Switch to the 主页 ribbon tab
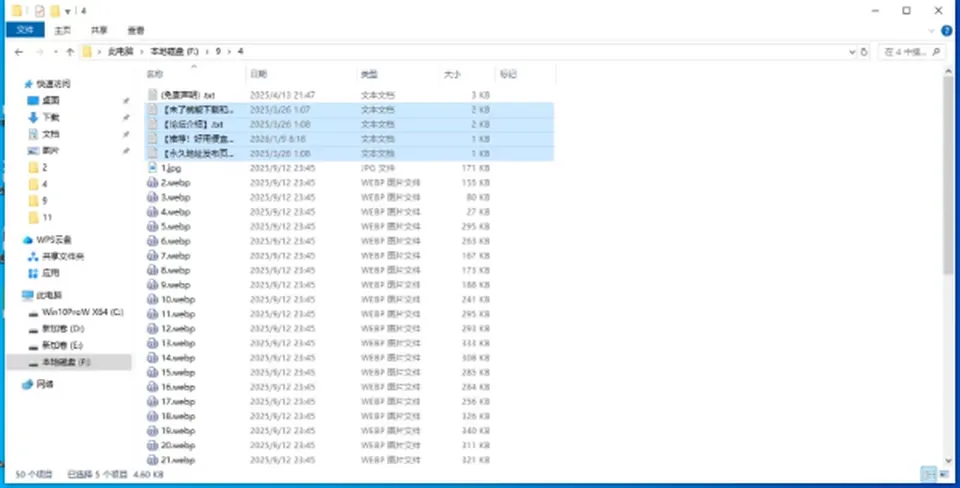Screen dimensions: 960x488 pos(62,30)
